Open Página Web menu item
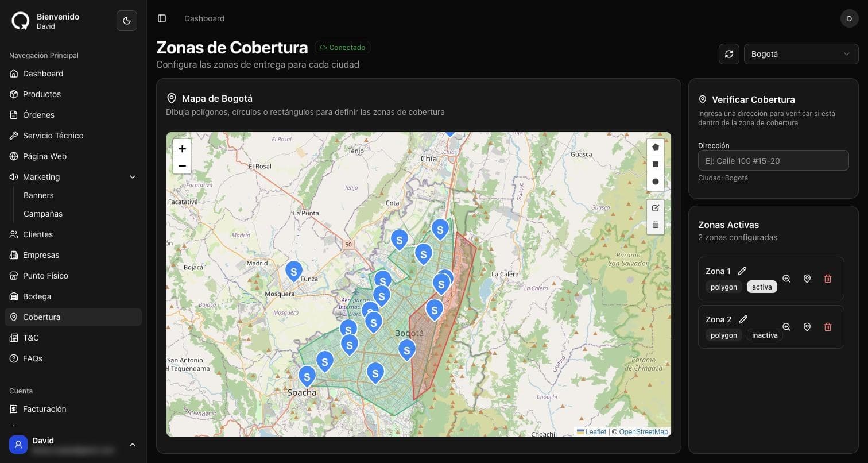 (x=73, y=156)
